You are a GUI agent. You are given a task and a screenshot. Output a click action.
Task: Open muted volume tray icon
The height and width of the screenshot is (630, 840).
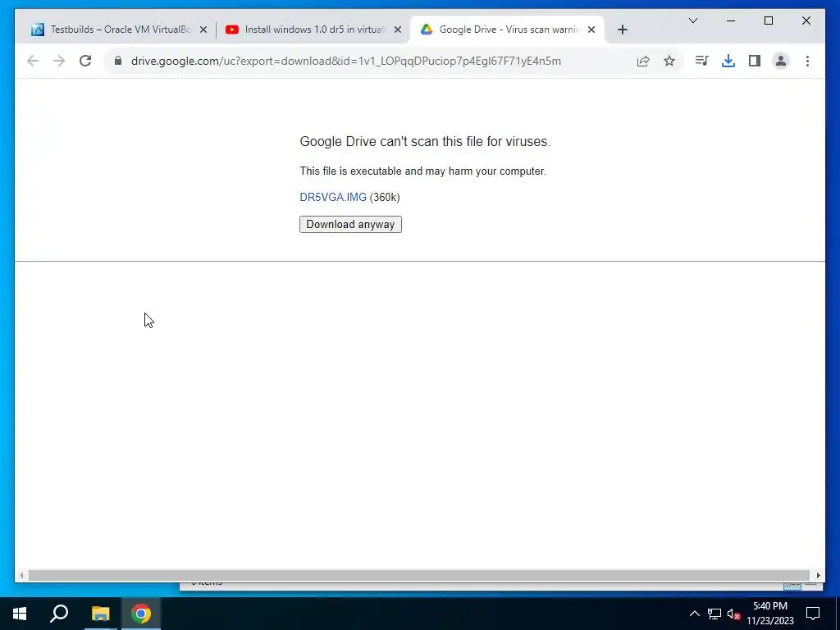pyautogui.click(x=733, y=614)
